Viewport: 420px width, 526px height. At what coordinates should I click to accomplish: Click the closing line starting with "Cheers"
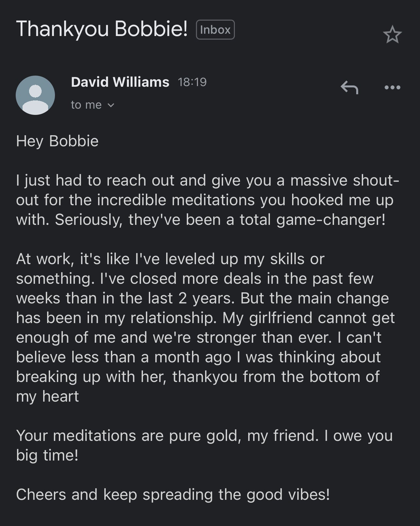click(173, 494)
